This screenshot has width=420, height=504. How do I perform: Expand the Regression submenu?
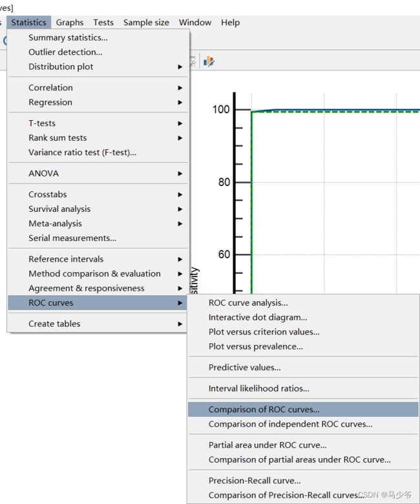98,102
